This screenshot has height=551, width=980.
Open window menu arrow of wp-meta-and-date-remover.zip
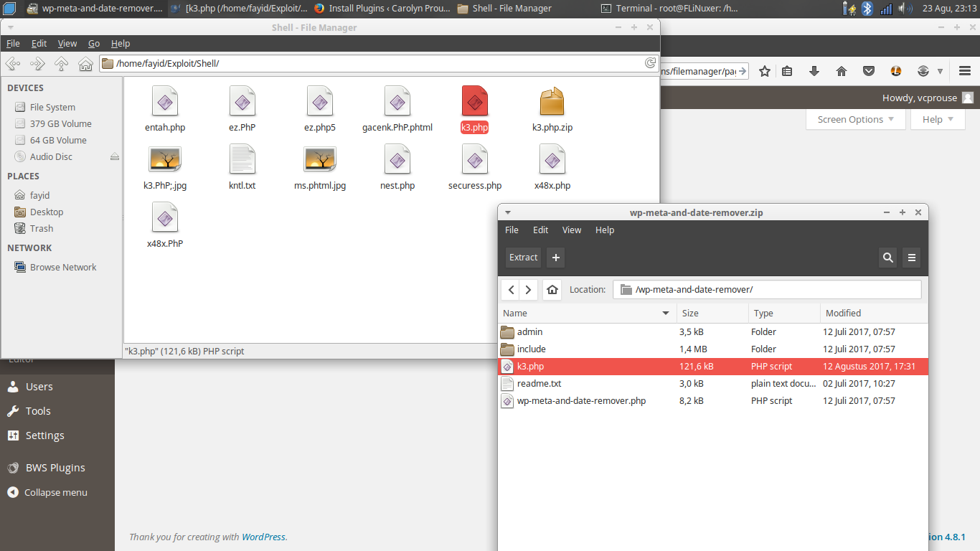click(508, 212)
